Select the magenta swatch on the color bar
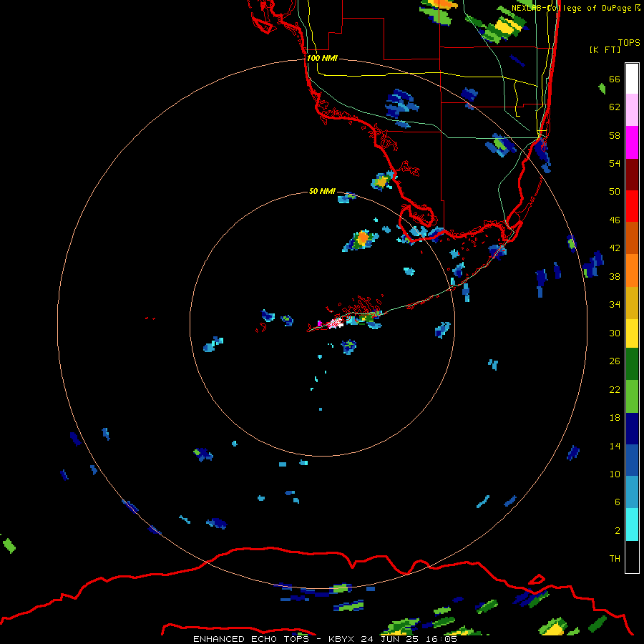This screenshot has width=644, height=644. point(632,142)
